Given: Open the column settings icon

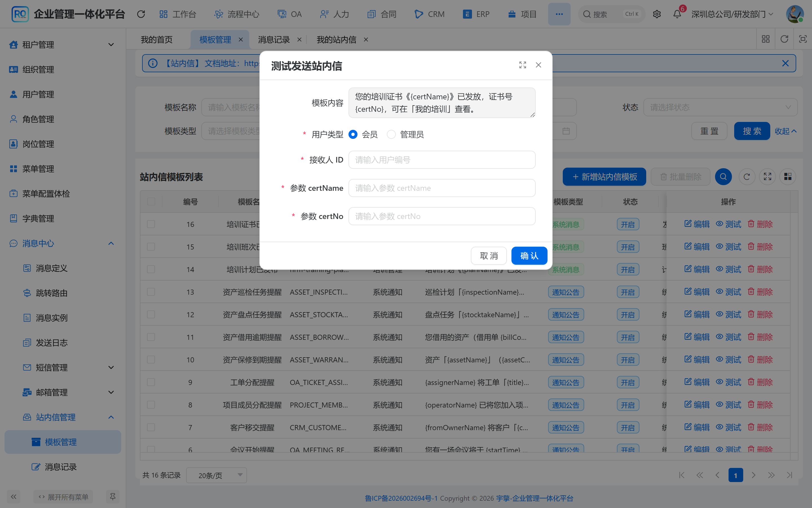Looking at the screenshot, I should 787,177.
